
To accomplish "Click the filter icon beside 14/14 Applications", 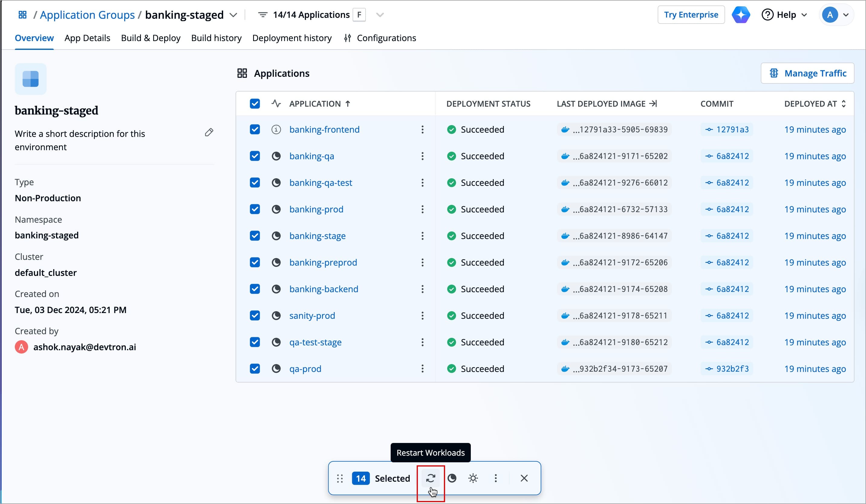I will pyautogui.click(x=262, y=15).
